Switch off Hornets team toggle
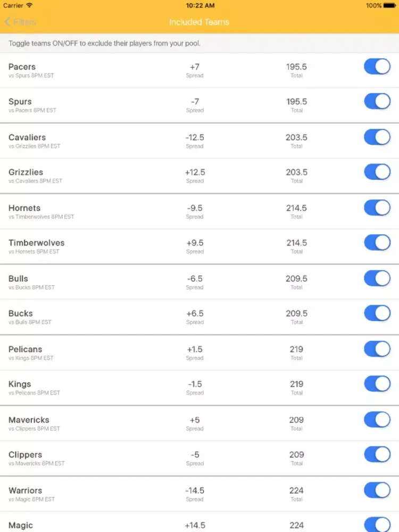399x532 pixels. (x=377, y=208)
